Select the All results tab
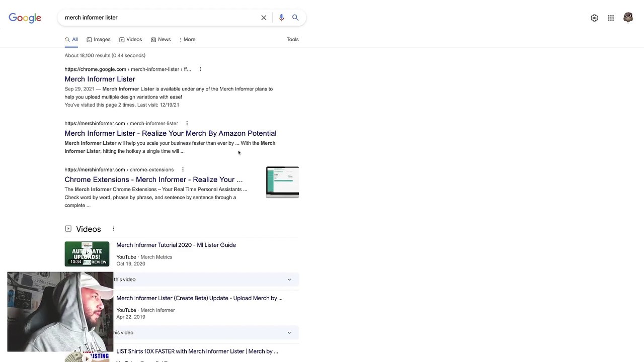Image resolution: width=644 pixels, height=362 pixels. [x=71, y=39]
